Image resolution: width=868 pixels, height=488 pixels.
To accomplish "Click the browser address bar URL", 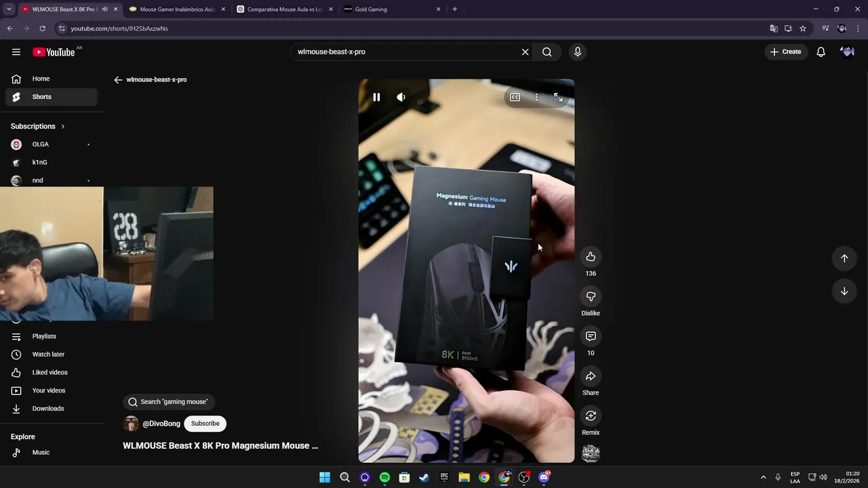I will coord(119,28).
